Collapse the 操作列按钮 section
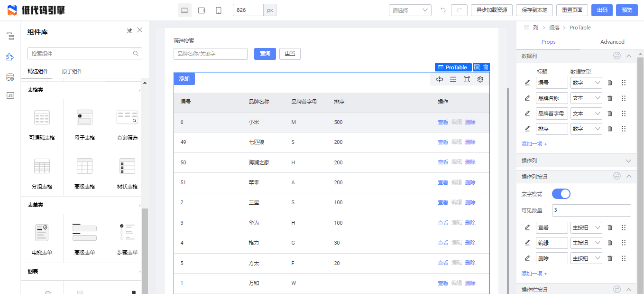This screenshot has width=644, height=294. pyautogui.click(x=629, y=176)
